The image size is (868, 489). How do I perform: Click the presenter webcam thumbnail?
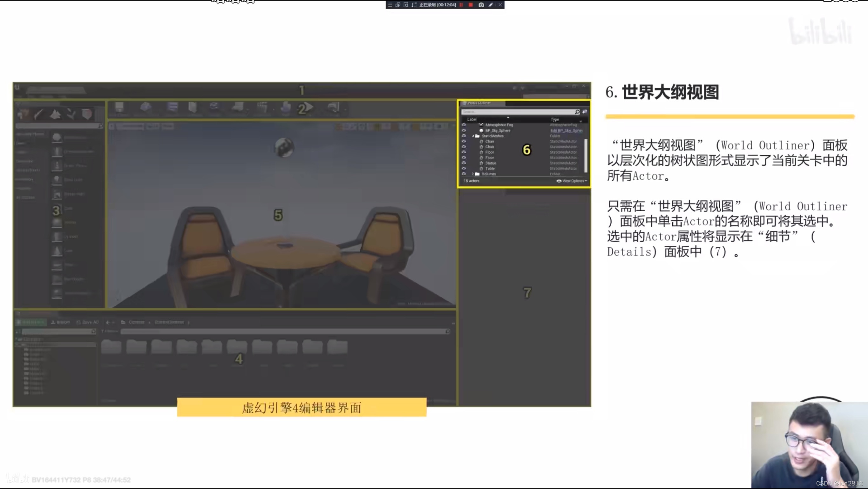pos(809,445)
